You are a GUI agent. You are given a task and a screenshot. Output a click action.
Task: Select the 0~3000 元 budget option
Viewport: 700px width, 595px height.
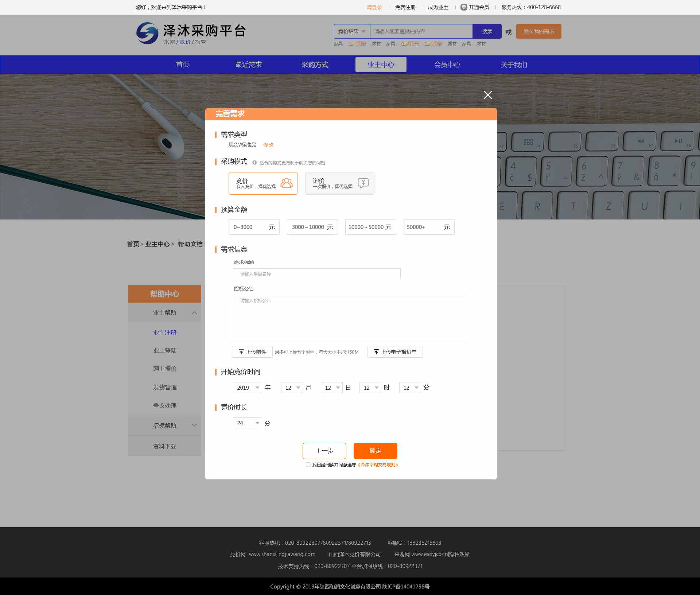254,227
